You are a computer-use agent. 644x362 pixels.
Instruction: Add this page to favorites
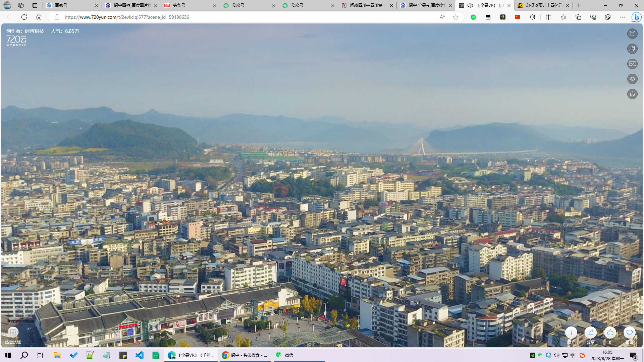455,17
